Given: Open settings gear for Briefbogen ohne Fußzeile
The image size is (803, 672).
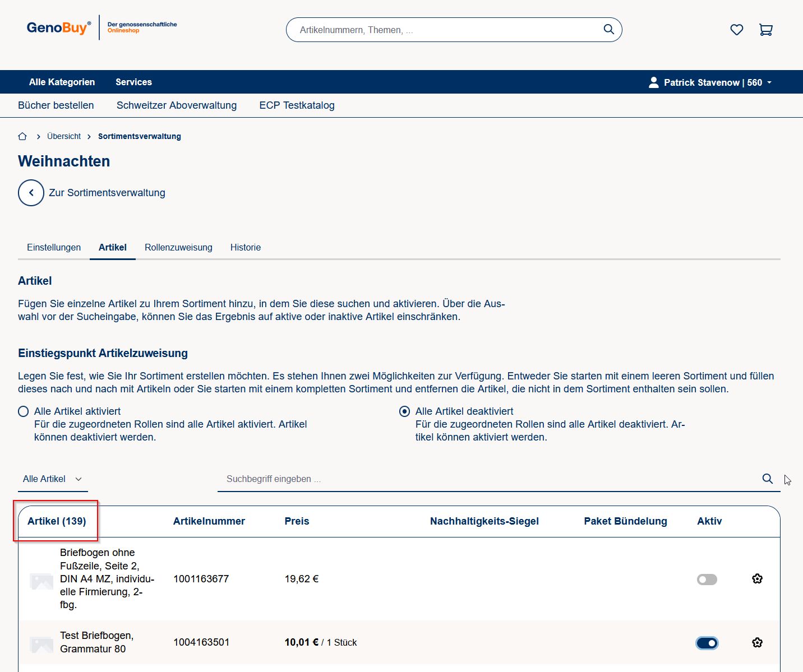Looking at the screenshot, I should click(x=757, y=579).
